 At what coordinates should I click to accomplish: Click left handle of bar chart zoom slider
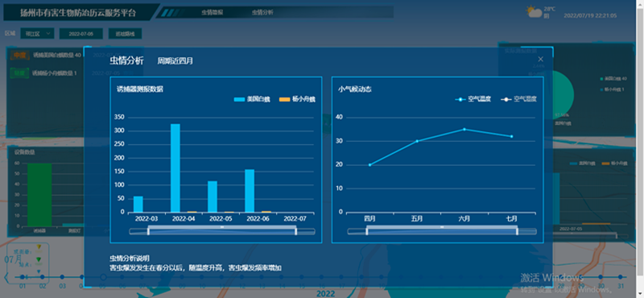(x=148, y=231)
